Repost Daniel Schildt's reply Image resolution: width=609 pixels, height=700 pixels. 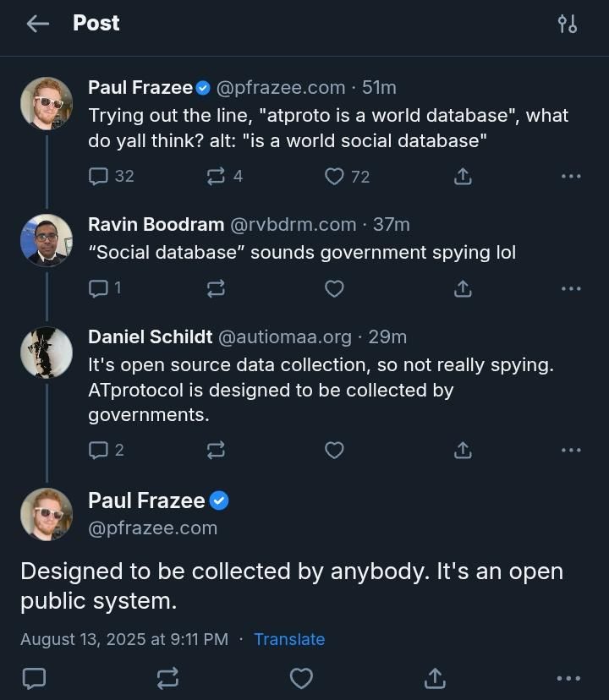(216, 450)
